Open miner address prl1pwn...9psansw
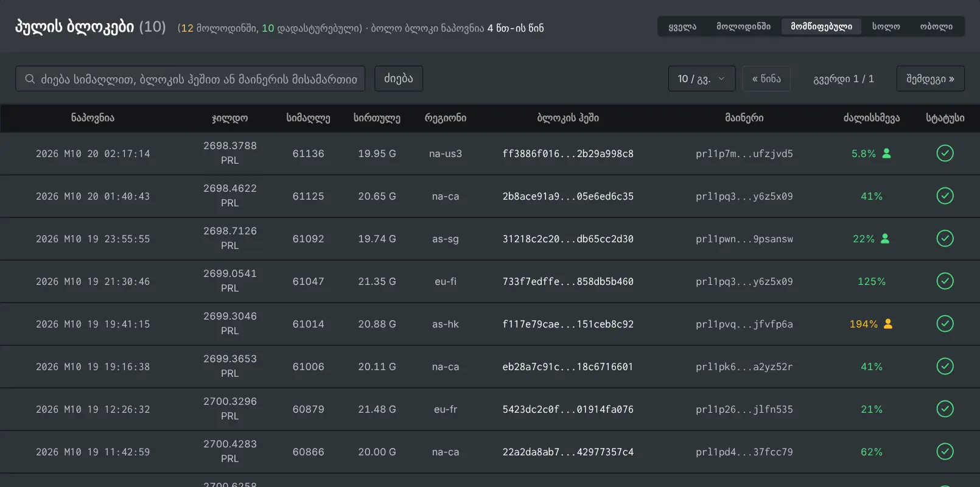The image size is (980, 487). click(744, 239)
